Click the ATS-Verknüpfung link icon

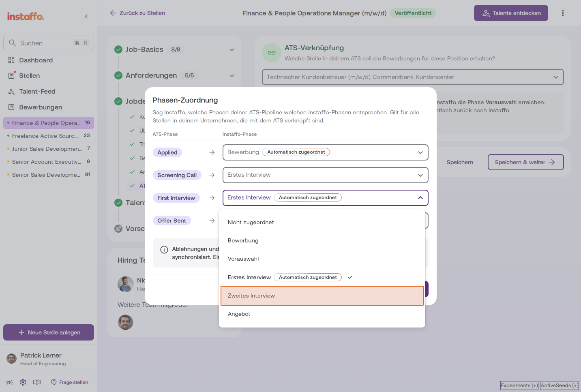272,53
